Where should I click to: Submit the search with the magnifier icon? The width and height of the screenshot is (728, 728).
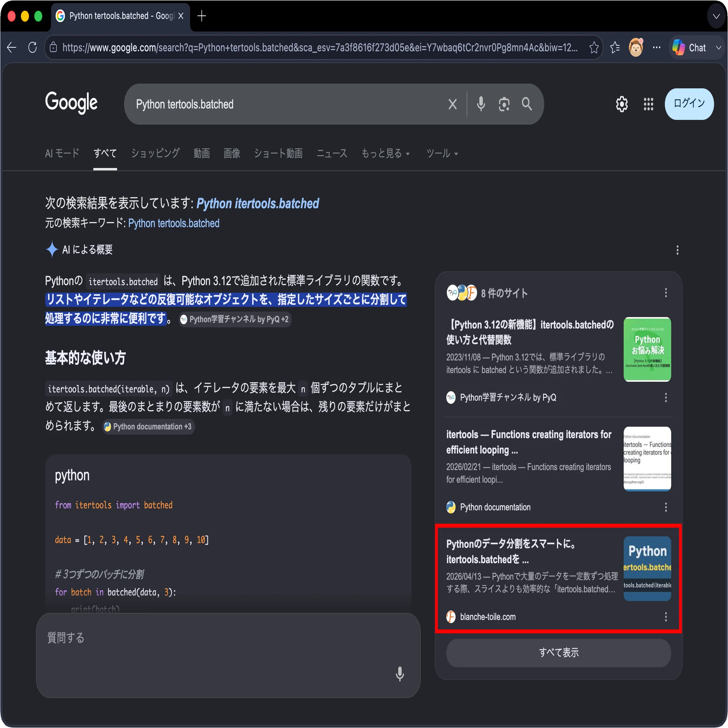coord(527,104)
